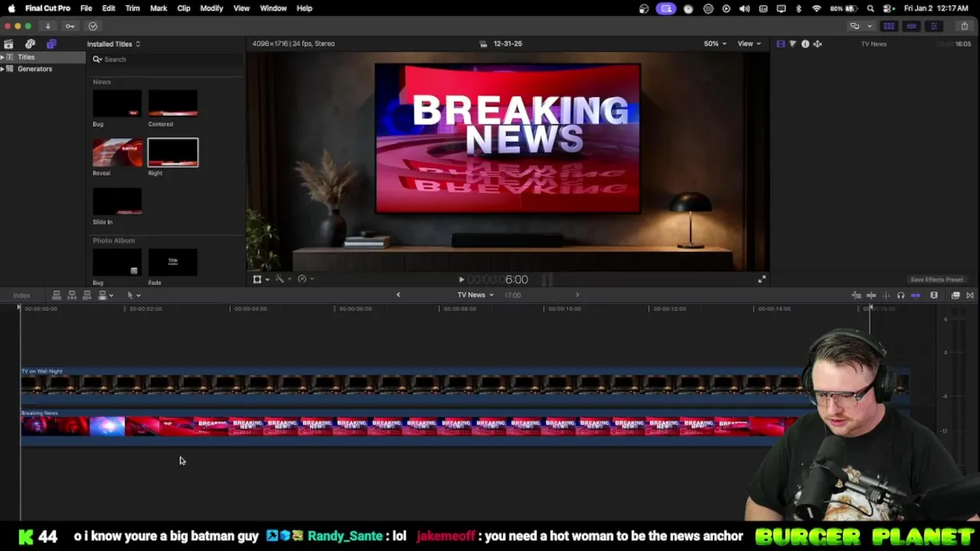Open the Clip menu
The height and width of the screenshot is (551, 980).
tap(184, 8)
